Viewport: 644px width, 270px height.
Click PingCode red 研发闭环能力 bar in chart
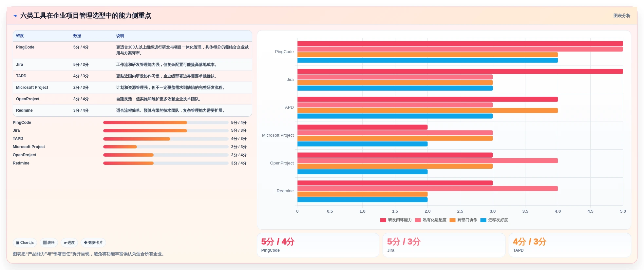(x=460, y=44)
